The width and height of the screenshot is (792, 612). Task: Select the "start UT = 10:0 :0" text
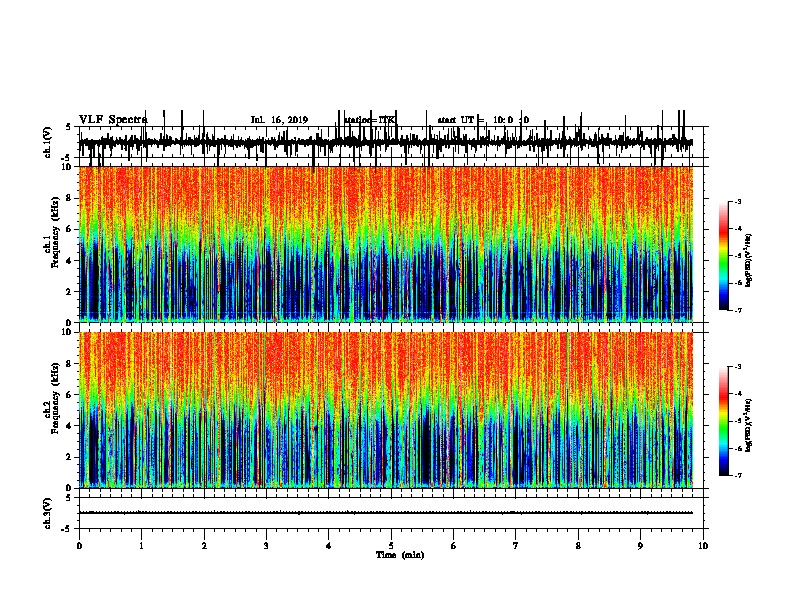pos(483,120)
